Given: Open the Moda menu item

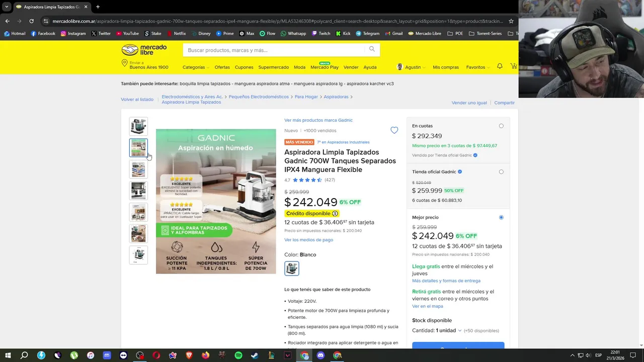Looking at the screenshot, I should click(x=299, y=67).
